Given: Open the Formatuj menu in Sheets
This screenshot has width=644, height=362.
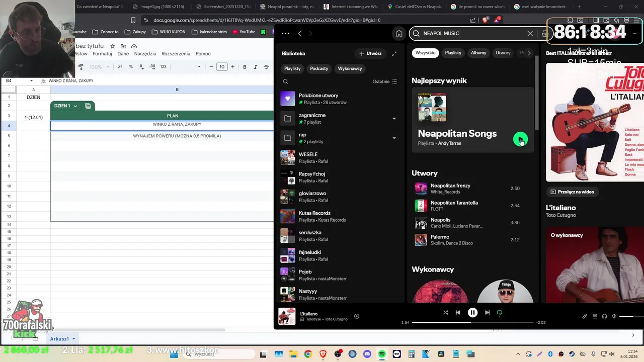Looking at the screenshot, I should tap(102, 54).
